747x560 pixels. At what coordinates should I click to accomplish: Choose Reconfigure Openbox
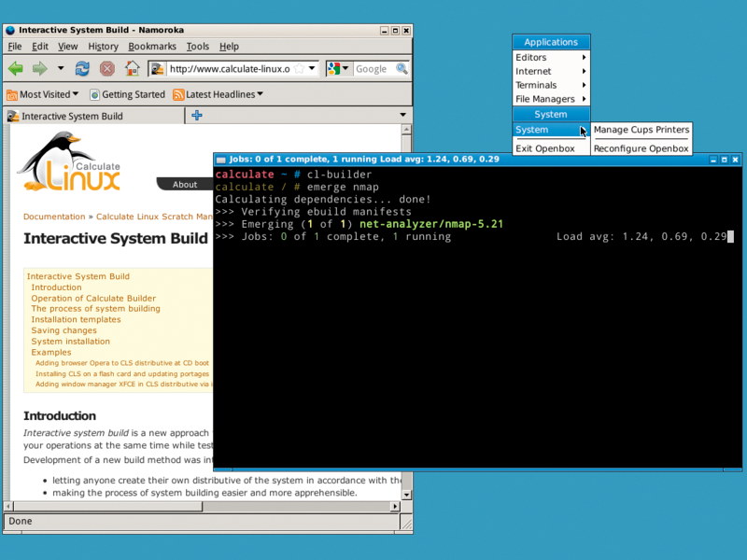pyautogui.click(x=641, y=148)
